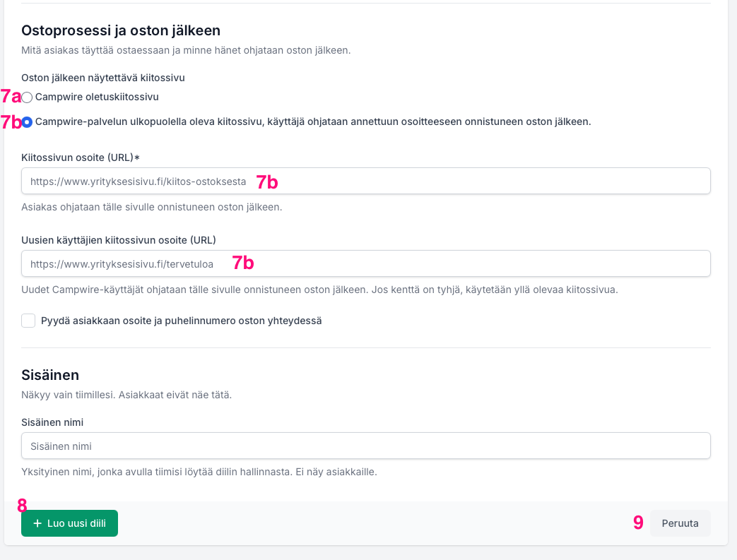Create the deal with Luo uusi diili
This screenshot has width=737, height=560.
coord(69,523)
